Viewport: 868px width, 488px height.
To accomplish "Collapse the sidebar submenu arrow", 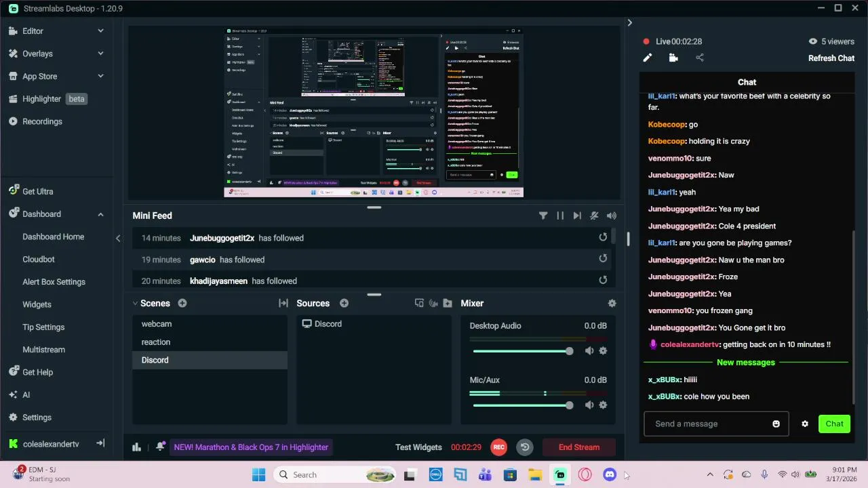I will point(118,238).
